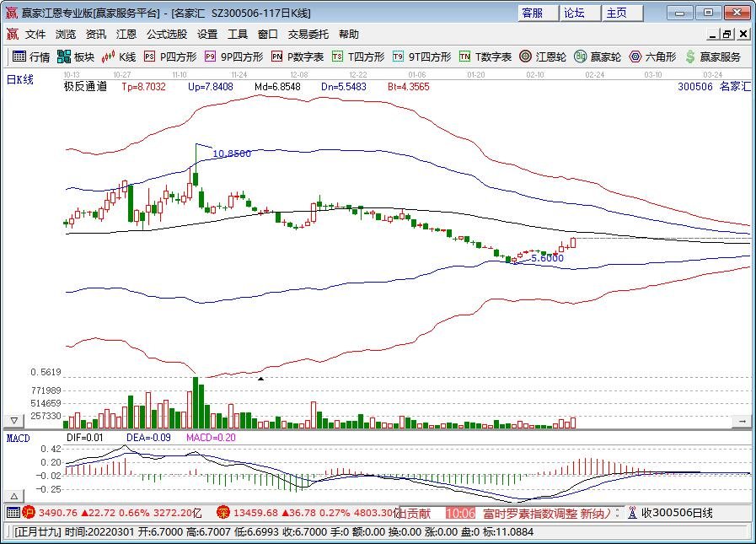This screenshot has height=544, width=756.
Task: Click the 5.6000 low price label
Action: 547,258
